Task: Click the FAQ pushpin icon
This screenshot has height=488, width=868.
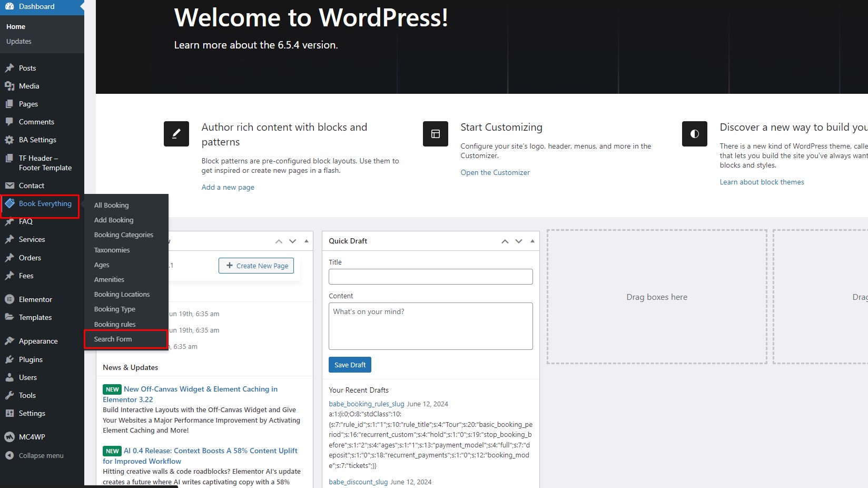Action: [9, 222]
